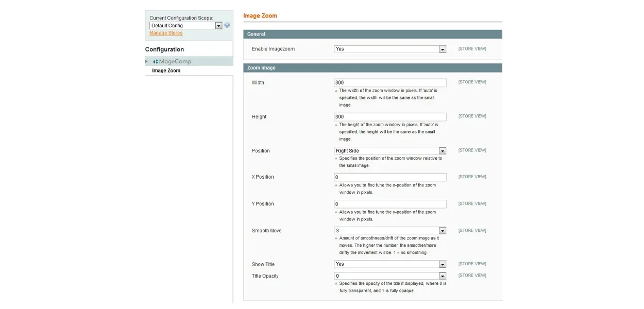Click the help icon beside the scope selector
This screenshot has width=644, height=309.
(x=227, y=25)
